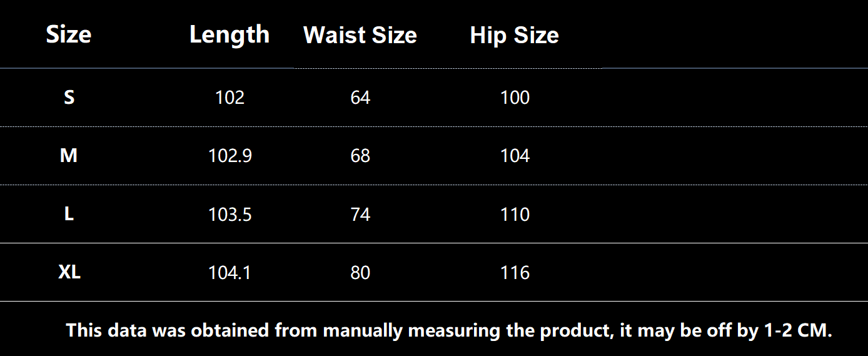Screen dimensions: 868x356
Task: Select the Hip Size column header
Action: [x=515, y=35]
